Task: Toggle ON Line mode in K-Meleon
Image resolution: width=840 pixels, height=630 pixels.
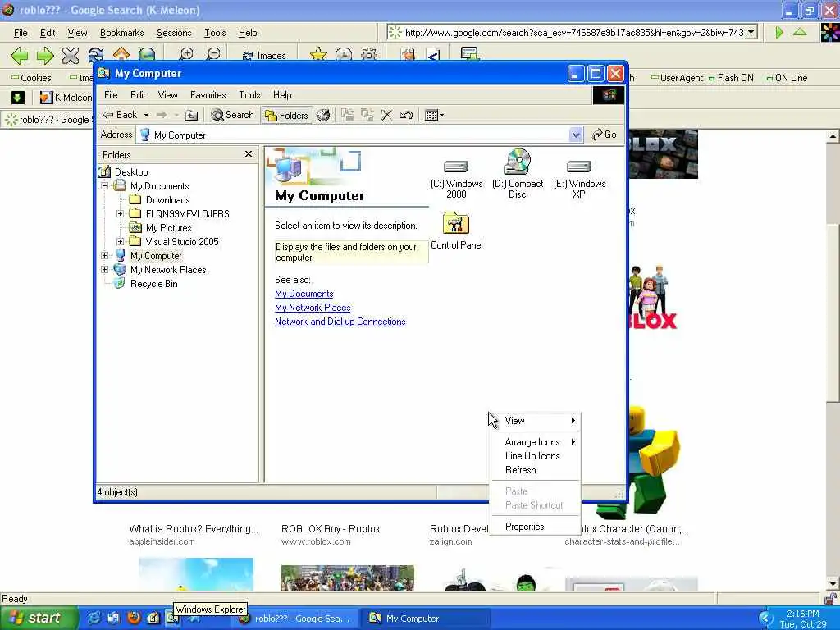Action: point(787,78)
